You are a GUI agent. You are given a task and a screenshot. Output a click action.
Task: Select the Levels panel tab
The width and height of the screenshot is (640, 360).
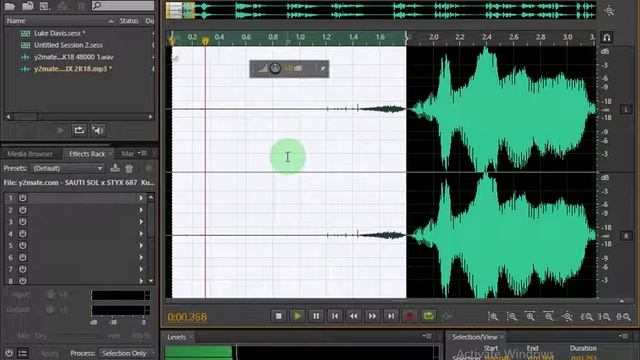(x=176, y=337)
